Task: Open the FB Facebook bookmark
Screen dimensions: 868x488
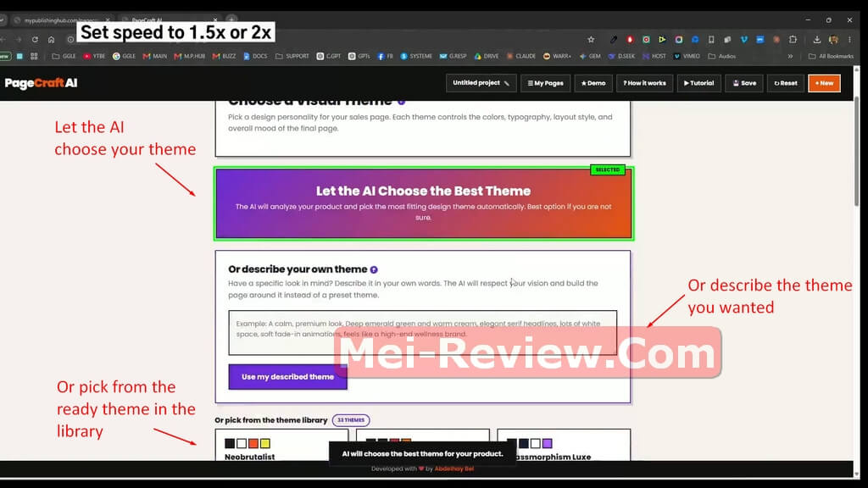Action: tap(386, 56)
